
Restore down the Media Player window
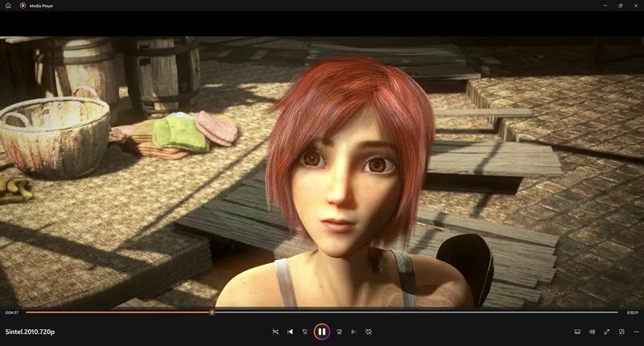(x=620, y=6)
